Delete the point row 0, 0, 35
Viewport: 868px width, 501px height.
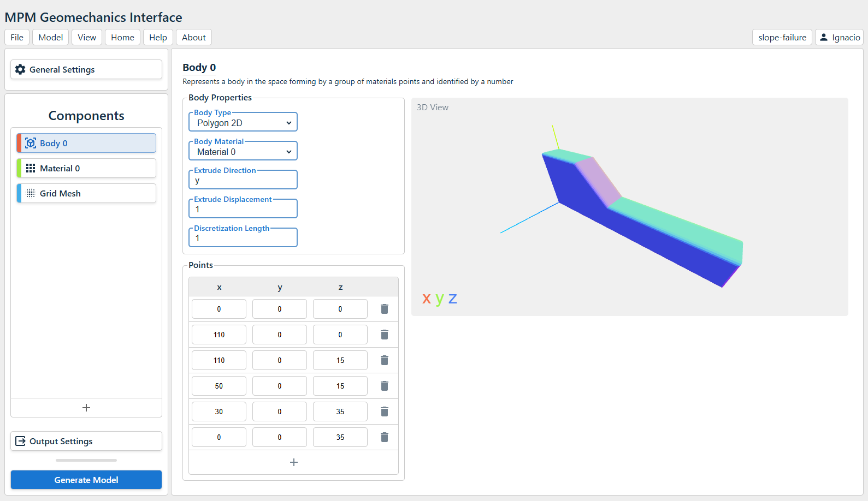point(385,437)
